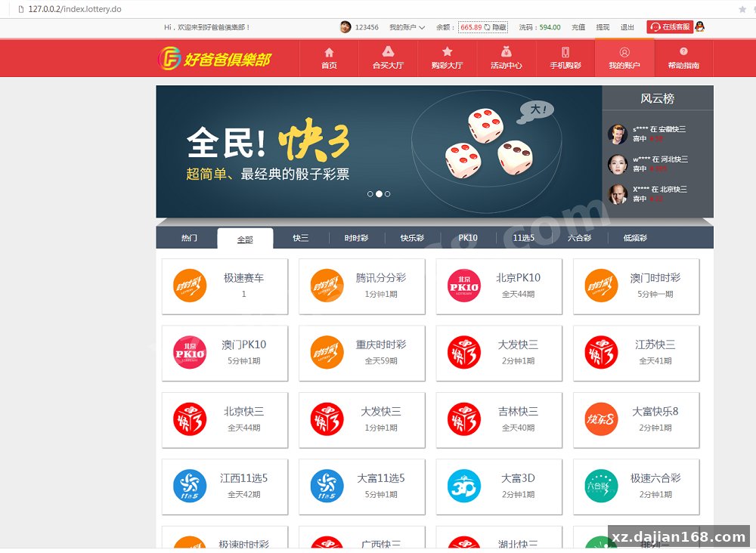Open the 大富快乐8 lottery icon
Screen dimensions: 756x553
coord(601,419)
